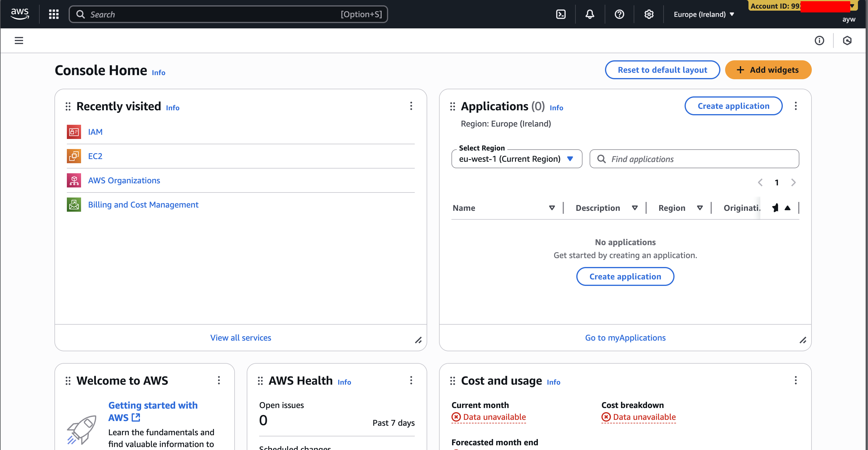Screen dimensions: 868x450
Task: Go to next applications page arrow
Action: click(793, 182)
